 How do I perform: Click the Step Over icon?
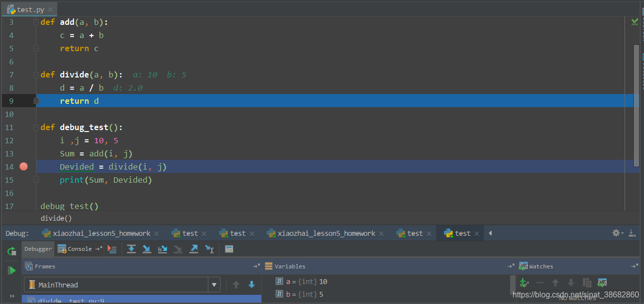point(131,249)
